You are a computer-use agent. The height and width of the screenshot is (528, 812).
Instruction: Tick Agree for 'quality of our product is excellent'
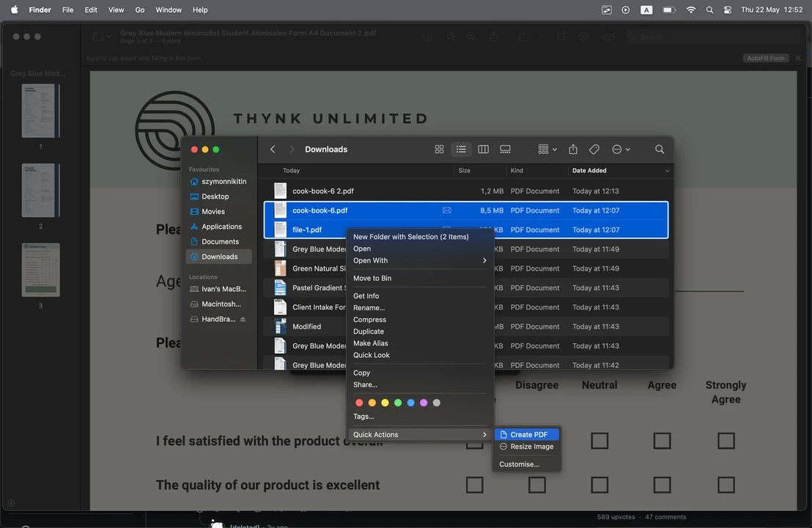tap(662, 485)
